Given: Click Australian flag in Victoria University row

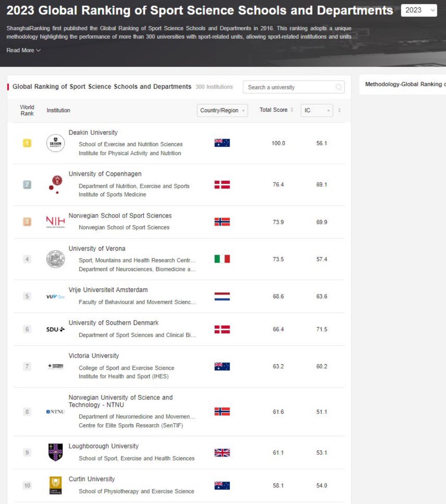Looking at the screenshot, I should (x=222, y=366).
